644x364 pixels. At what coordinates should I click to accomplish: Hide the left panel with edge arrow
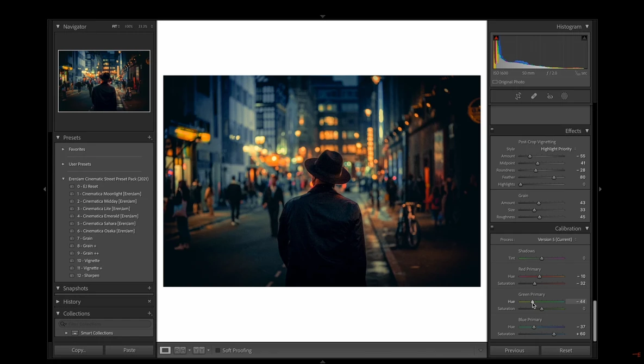[45, 189]
